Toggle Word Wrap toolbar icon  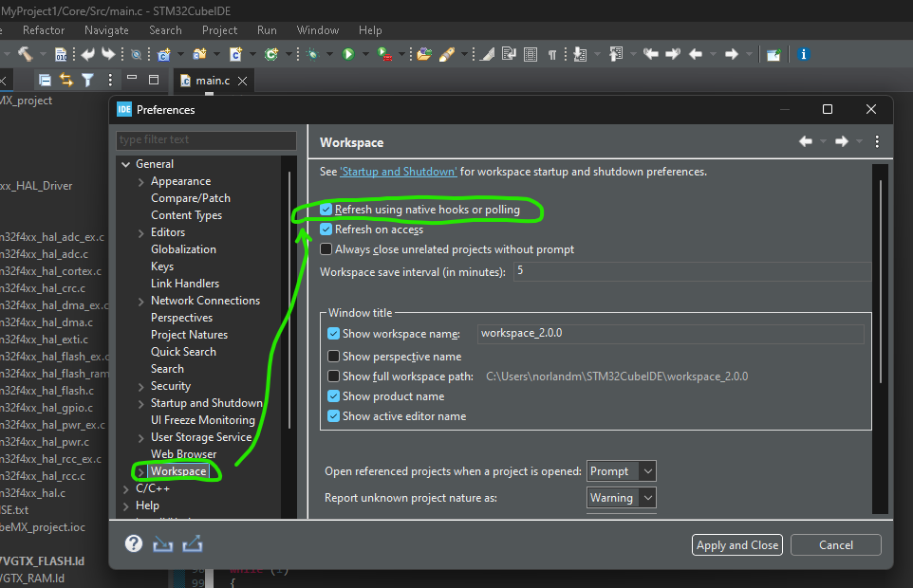coord(509,55)
